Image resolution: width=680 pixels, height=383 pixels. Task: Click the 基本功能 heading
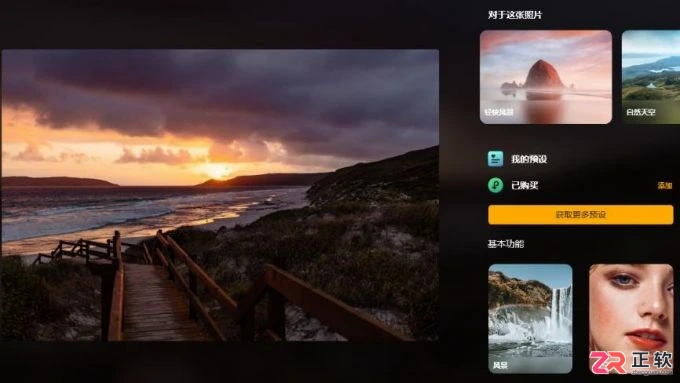506,244
